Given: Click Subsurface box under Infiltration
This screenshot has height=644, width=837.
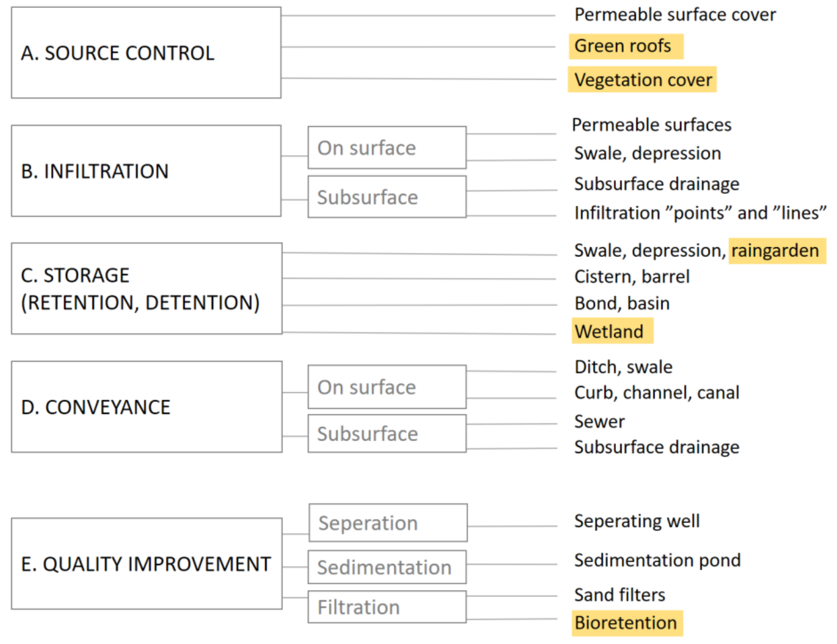Looking at the screenshot, I should pos(387,197).
